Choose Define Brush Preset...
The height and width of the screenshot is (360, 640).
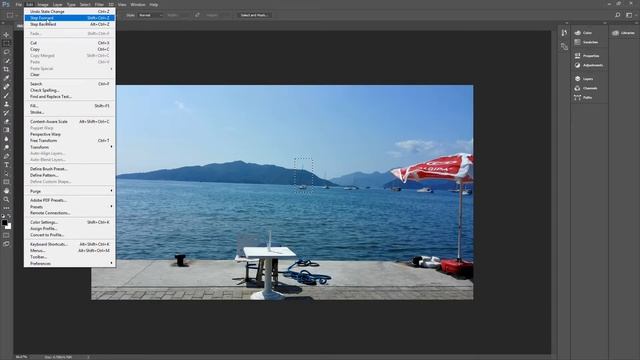(x=70, y=169)
